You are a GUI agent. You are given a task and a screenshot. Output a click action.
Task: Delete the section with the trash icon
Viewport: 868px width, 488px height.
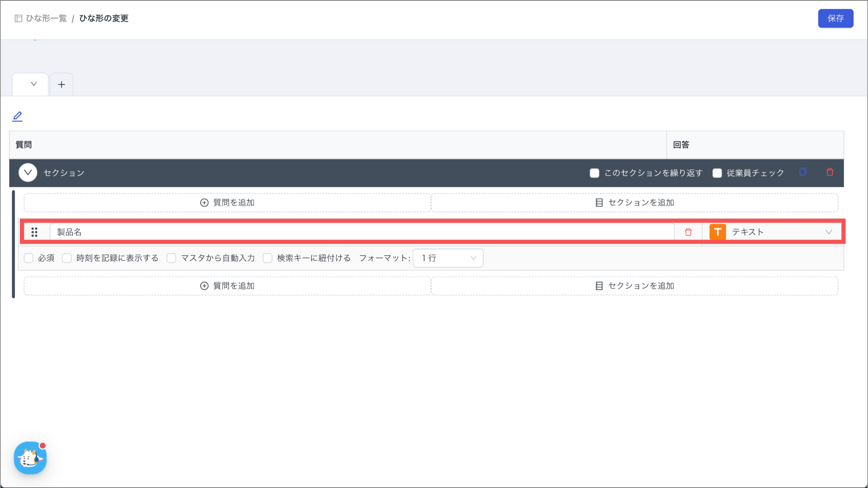click(830, 172)
